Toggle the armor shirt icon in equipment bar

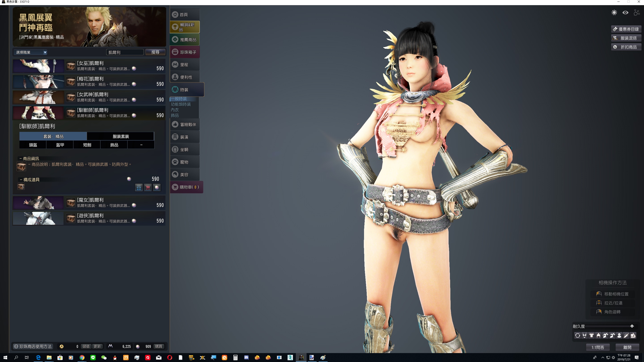click(591, 335)
